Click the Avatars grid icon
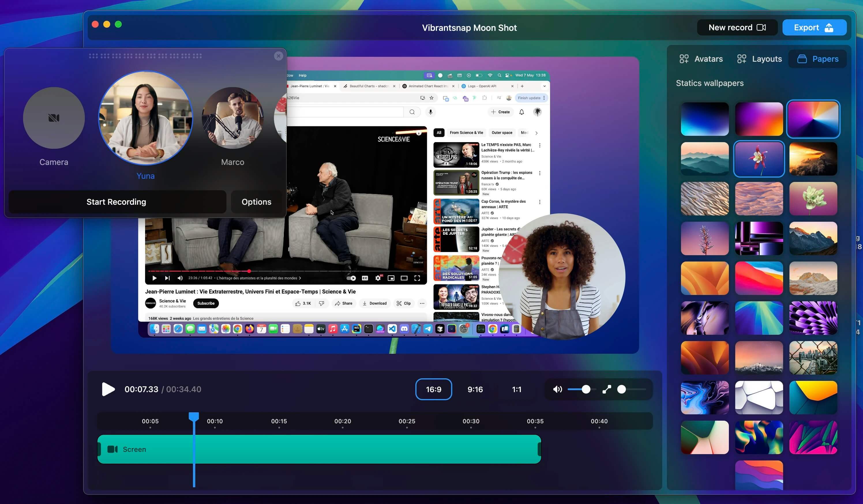863x504 pixels. coord(684,59)
